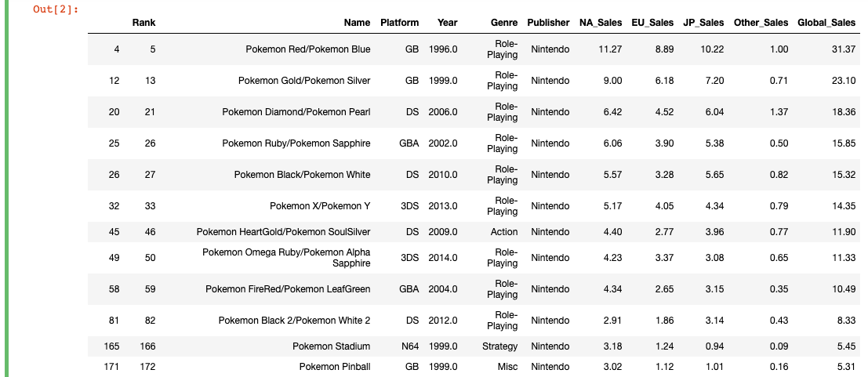Click the JP_Sales column header

click(x=703, y=23)
